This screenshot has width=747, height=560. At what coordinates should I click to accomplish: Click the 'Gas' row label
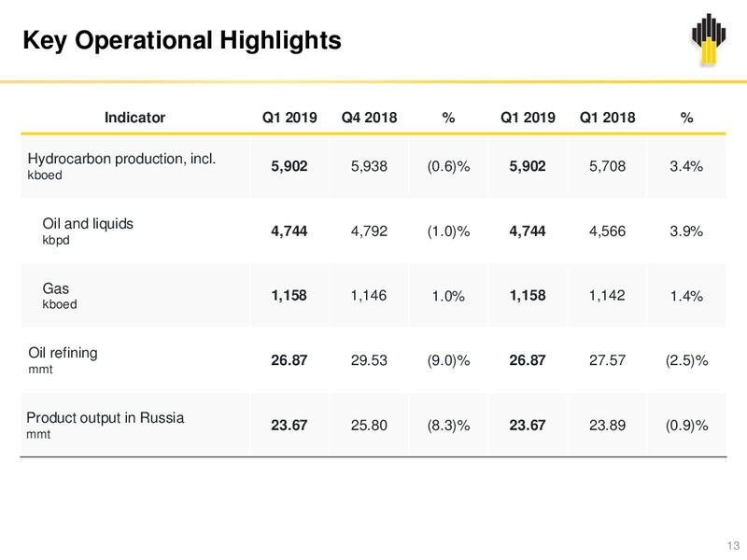click(56, 288)
